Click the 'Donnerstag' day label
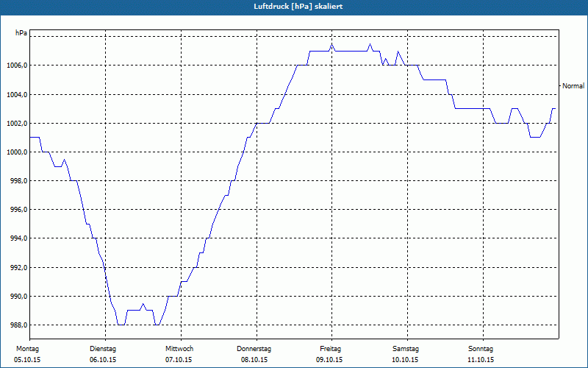Screen dimensions: 588x368 coord(254,349)
